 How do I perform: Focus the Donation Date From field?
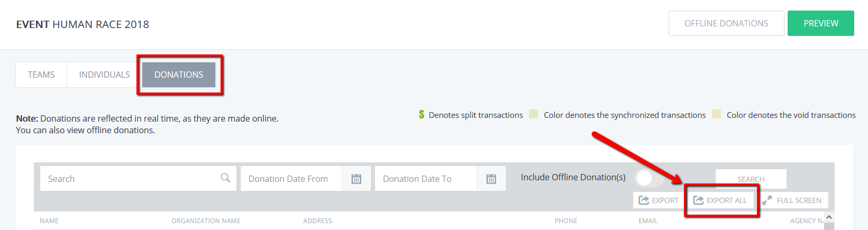(x=291, y=179)
